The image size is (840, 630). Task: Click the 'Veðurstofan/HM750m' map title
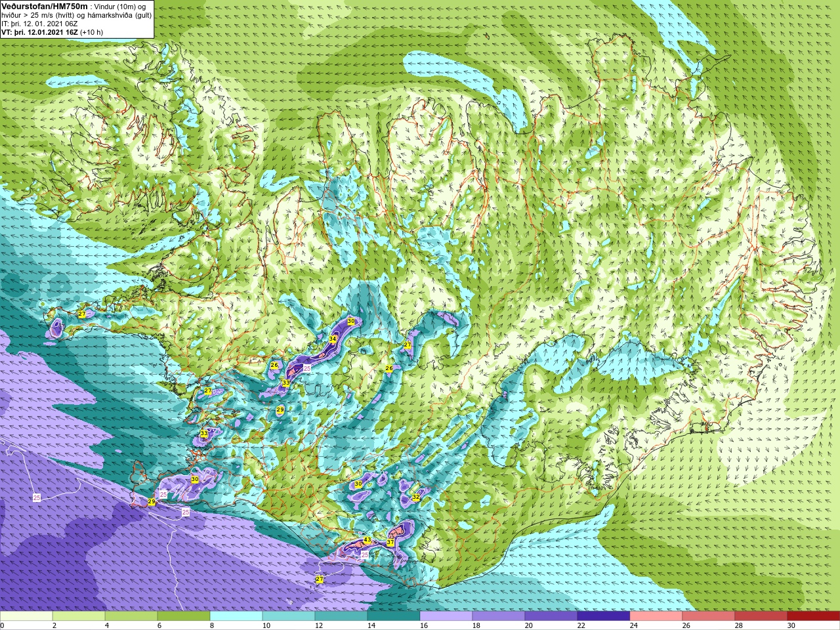[x=45, y=6]
